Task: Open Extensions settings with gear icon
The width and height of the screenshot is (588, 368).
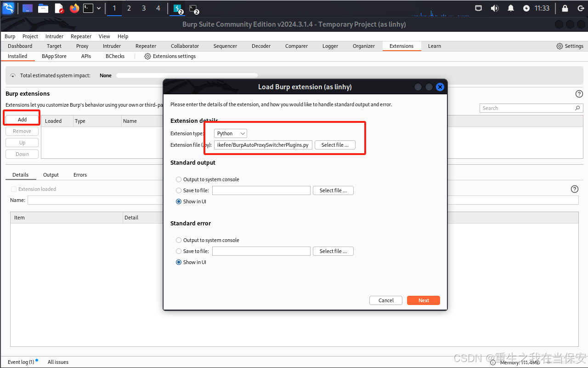Action: [170, 56]
